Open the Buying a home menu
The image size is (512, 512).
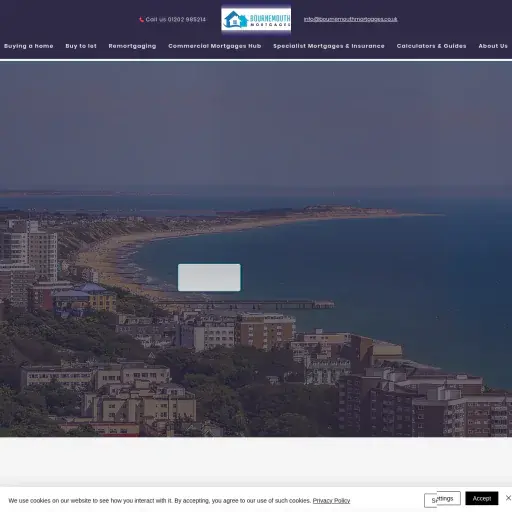[x=29, y=46]
